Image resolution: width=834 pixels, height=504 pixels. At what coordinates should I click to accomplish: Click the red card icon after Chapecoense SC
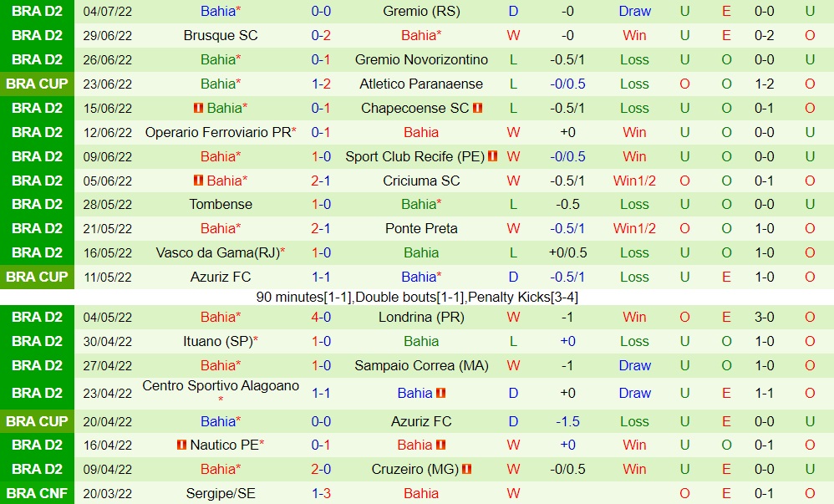click(x=477, y=109)
